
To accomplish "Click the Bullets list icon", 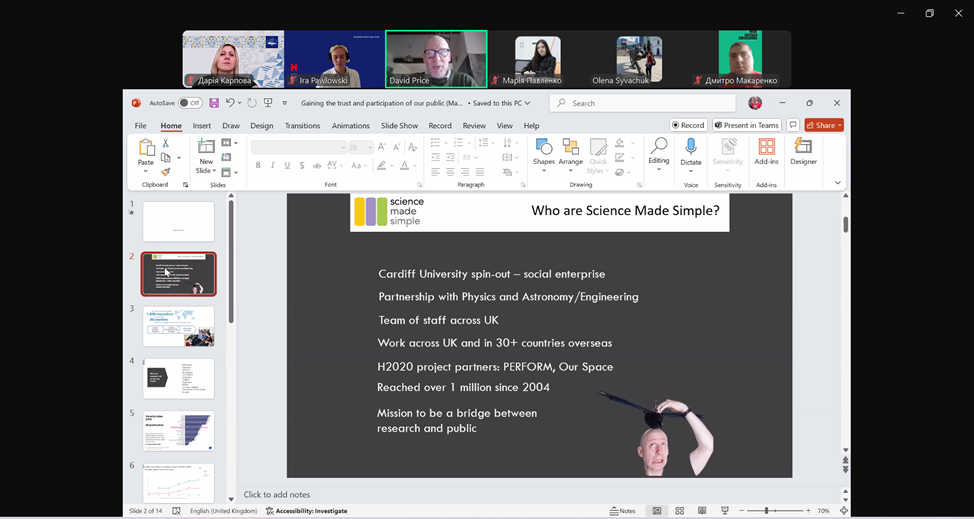I will 435,143.
